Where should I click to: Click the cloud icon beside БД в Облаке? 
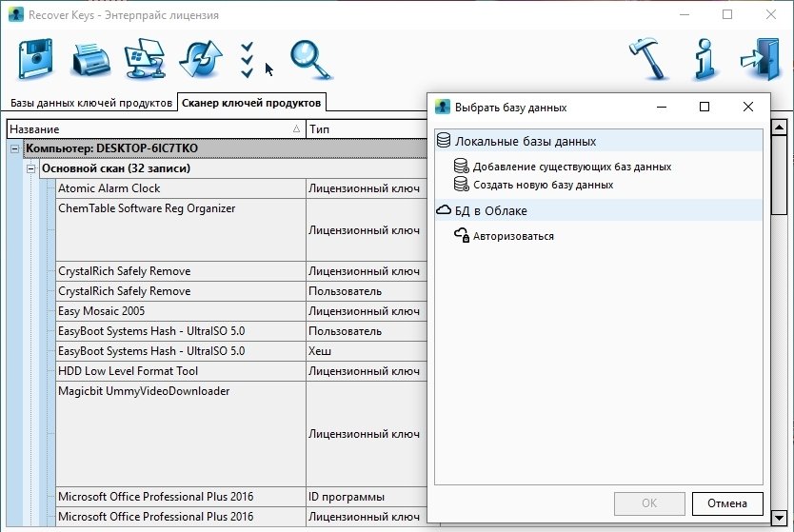tap(444, 210)
